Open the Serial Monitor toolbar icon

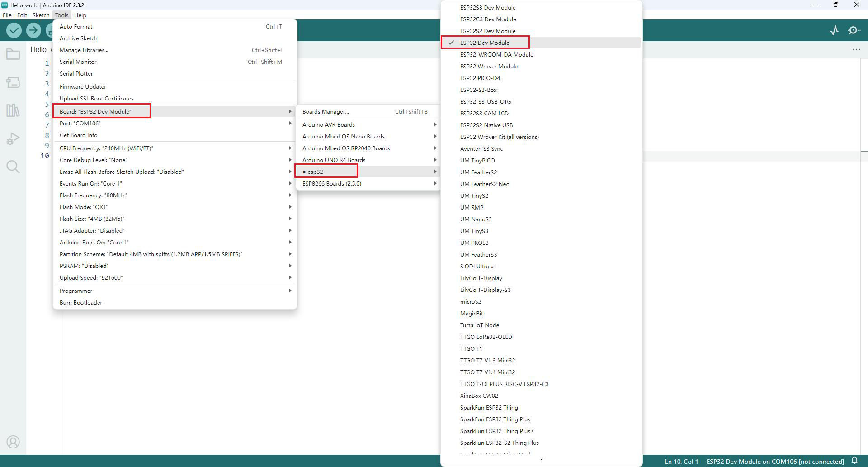[854, 30]
